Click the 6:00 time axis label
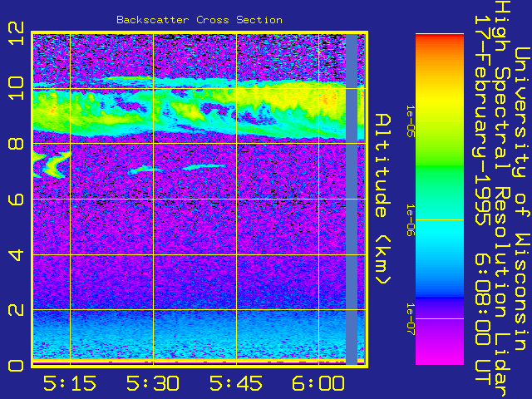This screenshot has width=532, height=399. pyautogui.click(x=318, y=383)
